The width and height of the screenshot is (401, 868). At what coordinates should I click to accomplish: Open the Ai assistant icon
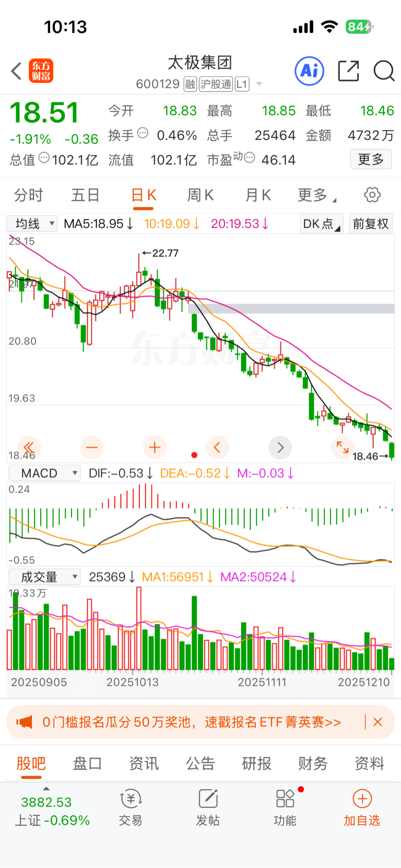310,71
